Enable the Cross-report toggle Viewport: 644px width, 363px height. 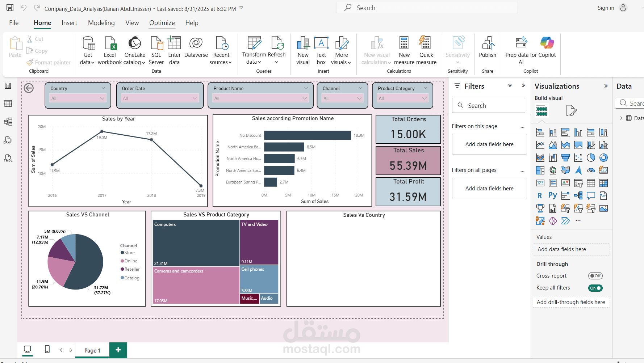coord(595,275)
